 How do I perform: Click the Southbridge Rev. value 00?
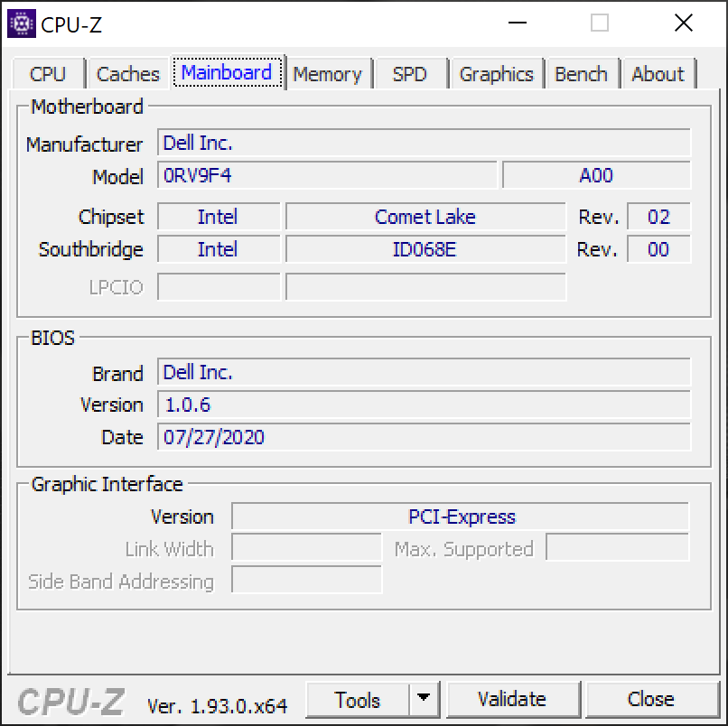click(658, 249)
